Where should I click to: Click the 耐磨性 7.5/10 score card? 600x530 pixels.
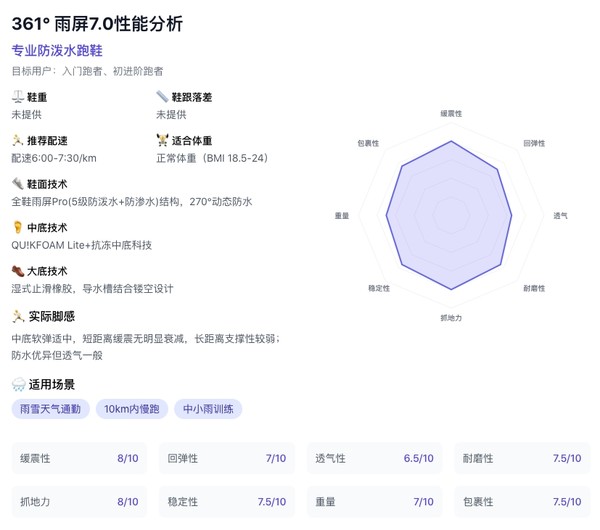point(522,458)
